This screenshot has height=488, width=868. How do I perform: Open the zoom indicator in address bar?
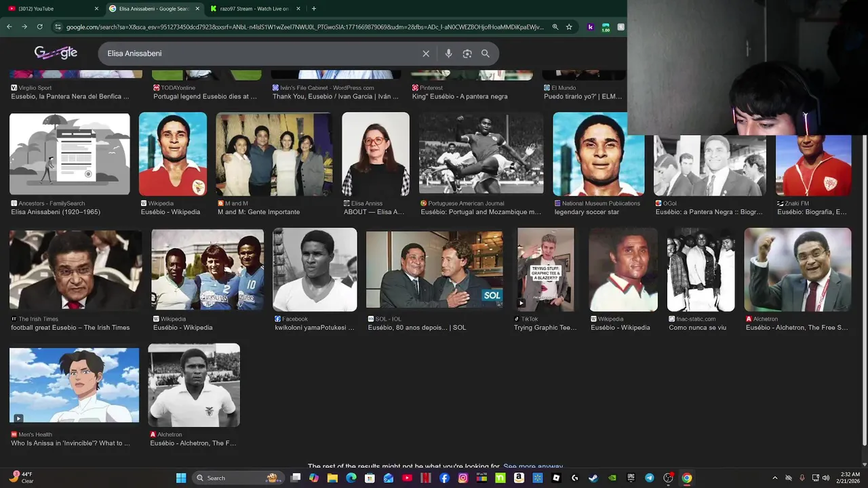point(555,27)
